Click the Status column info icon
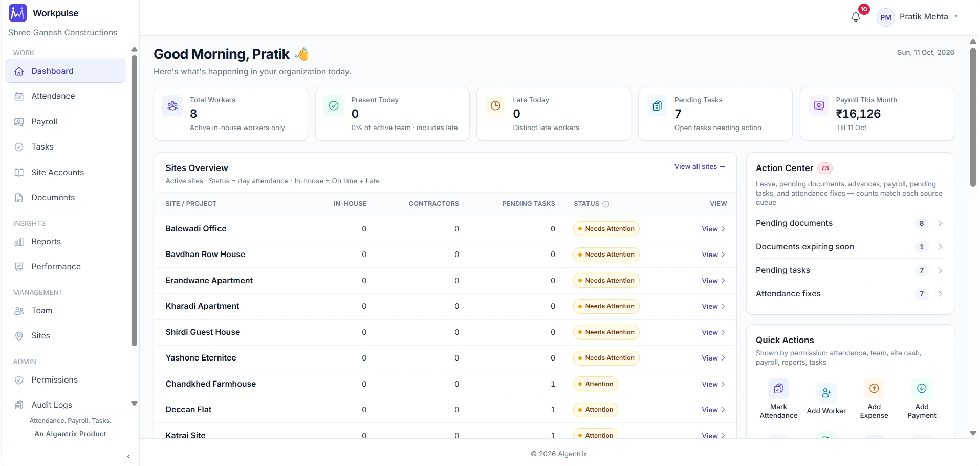Screen dimensions: 980x466 click(x=606, y=204)
